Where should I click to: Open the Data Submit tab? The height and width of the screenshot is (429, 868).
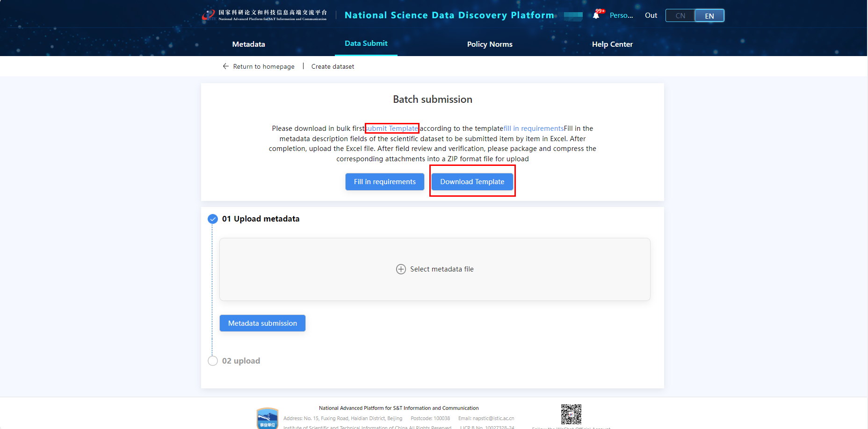click(366, 43)
